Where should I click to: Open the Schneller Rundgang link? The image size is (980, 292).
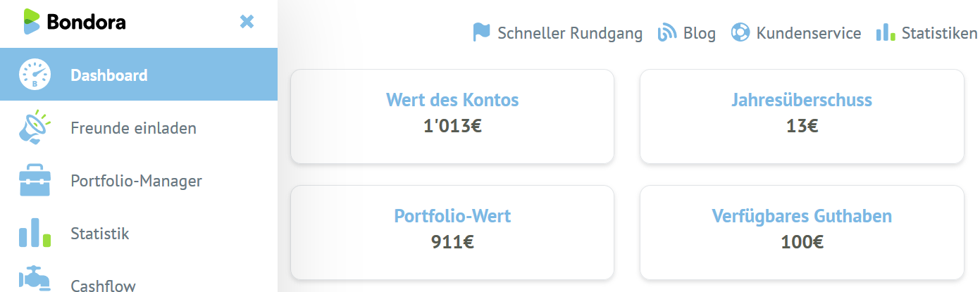click(569, 33)
